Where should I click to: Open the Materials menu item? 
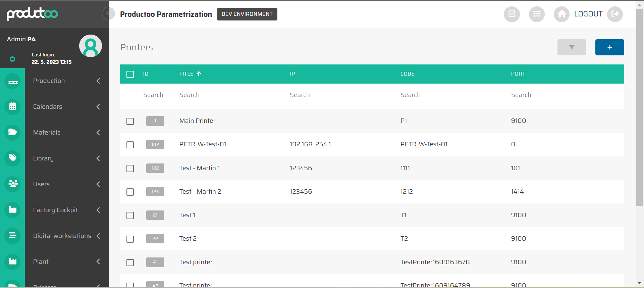47,133
